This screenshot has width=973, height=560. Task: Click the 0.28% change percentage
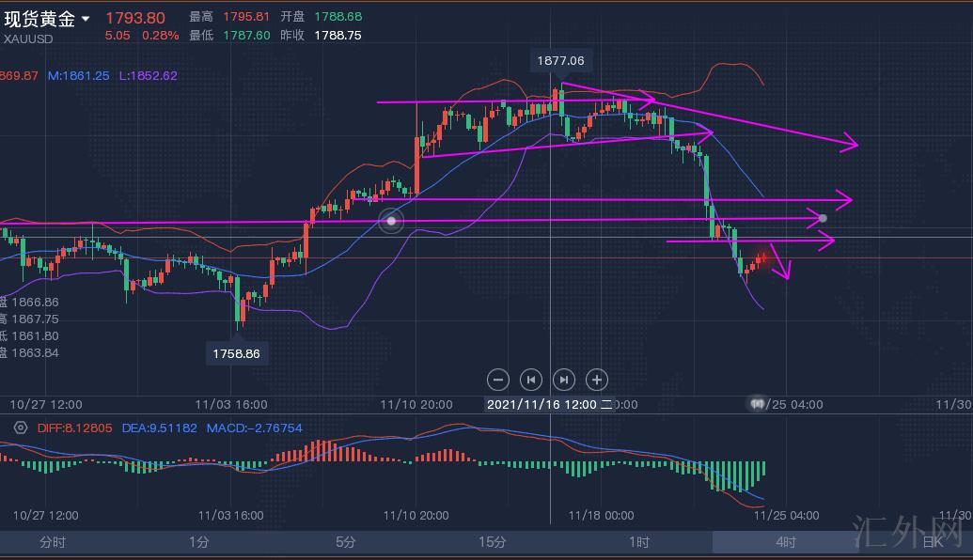pos(160,36)
